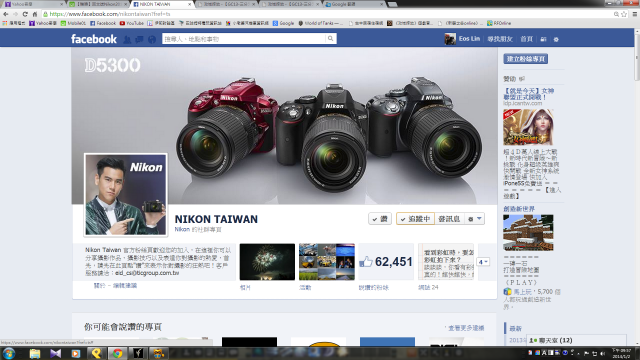
Task: Open Google bookmark in bookmarks bar
Action: (283, 23)
